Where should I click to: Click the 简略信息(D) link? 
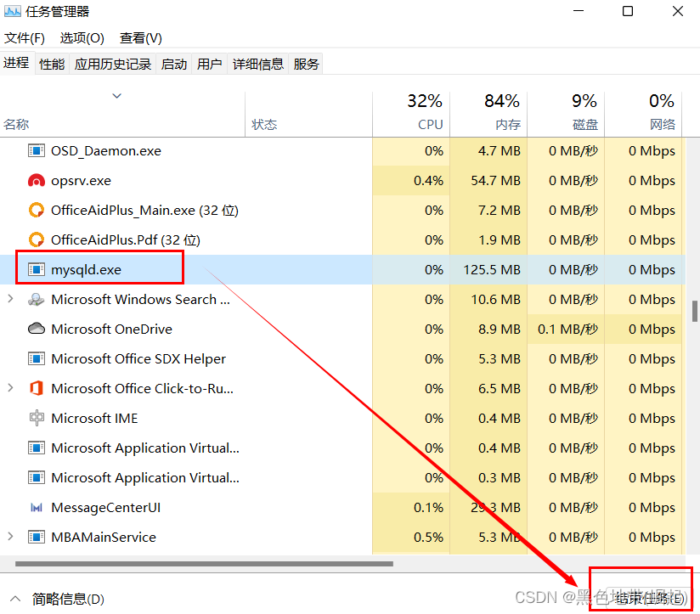click(68, 599)
